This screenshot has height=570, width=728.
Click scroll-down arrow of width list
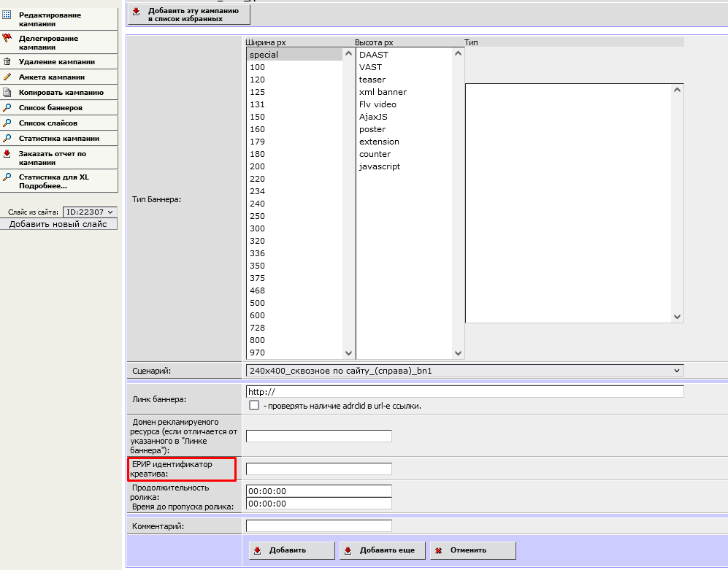(x=349, y=353)
